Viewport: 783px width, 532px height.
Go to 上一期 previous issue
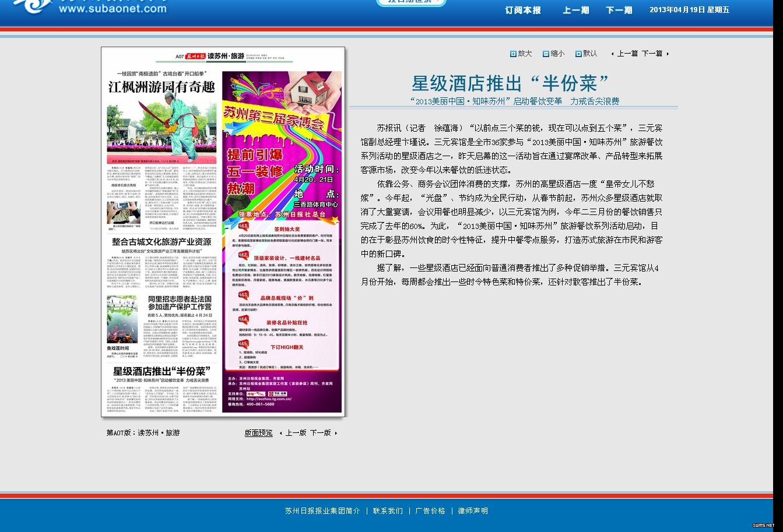click(x=575, y=10)
